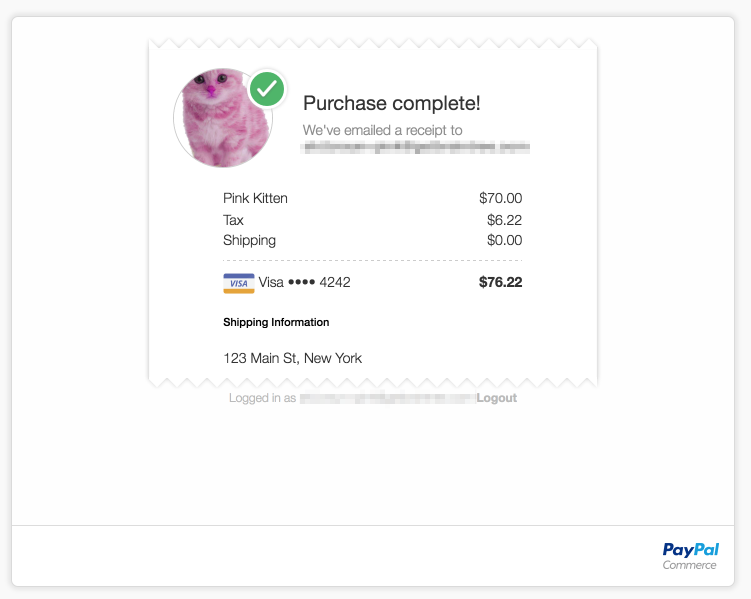The height and width of the screenshot is (599, 751).
Task: Click the 123 Main St address
Action: click(x=293, y=358)
